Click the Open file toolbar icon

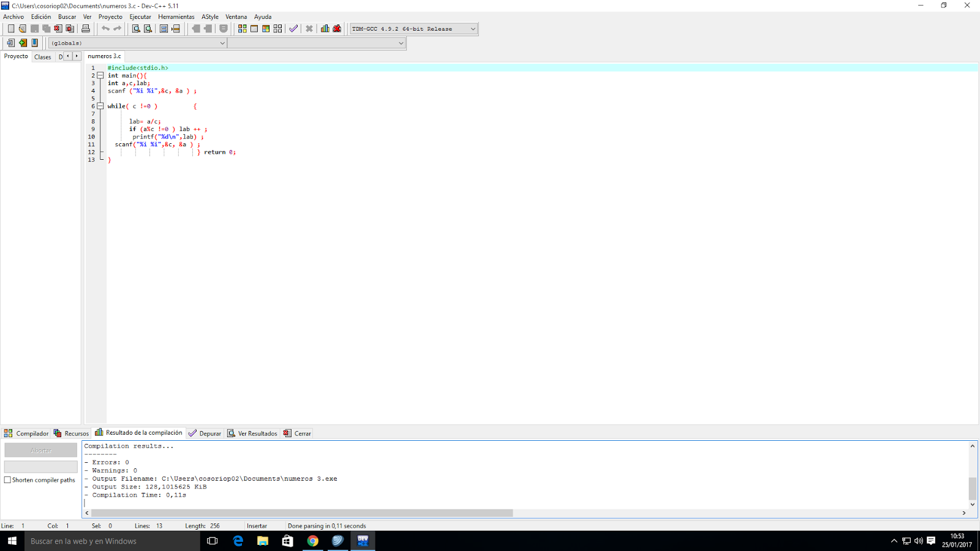pos(23,29)
